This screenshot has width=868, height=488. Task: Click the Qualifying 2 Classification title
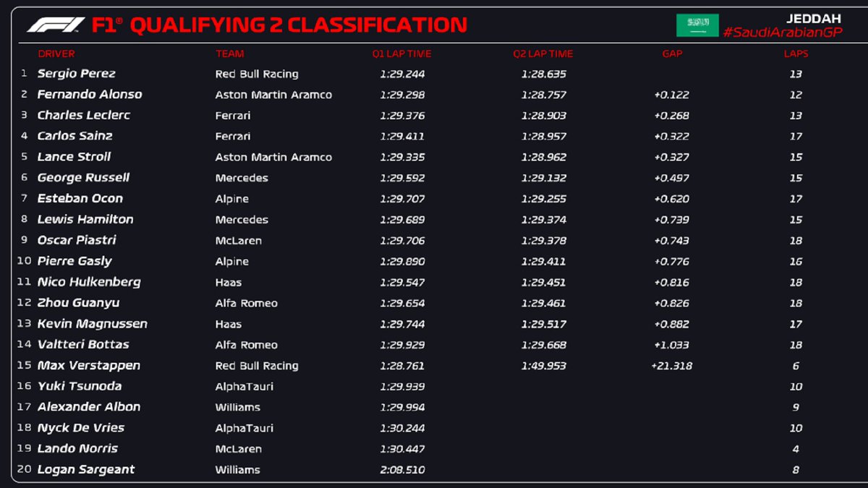tap(298, 25)
